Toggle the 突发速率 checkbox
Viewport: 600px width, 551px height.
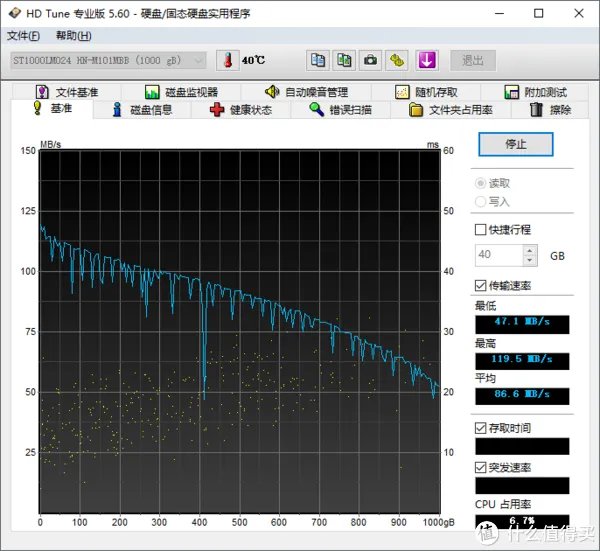[481, 467]
